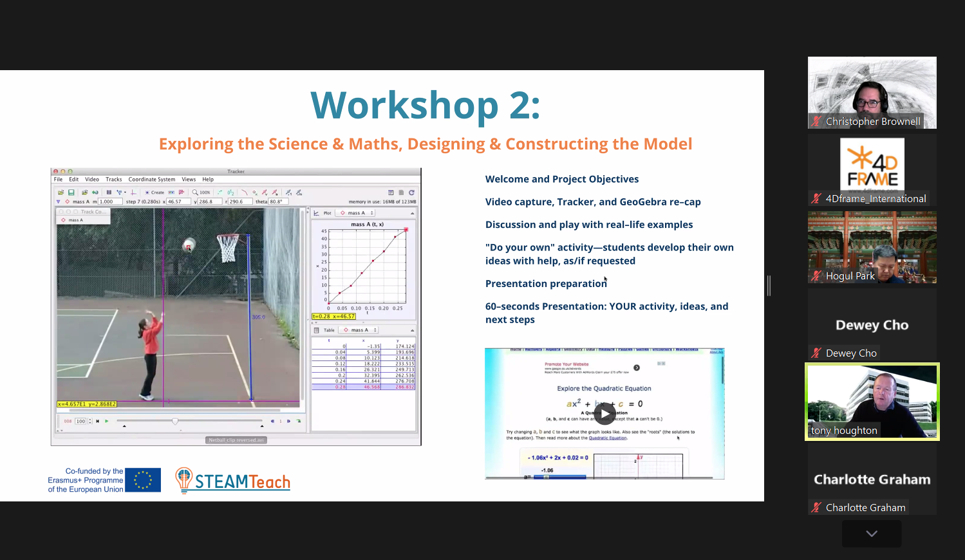Click the green save icon in Tracker
The height and width of the screenshot is (560, 965).
coord(71,192)
